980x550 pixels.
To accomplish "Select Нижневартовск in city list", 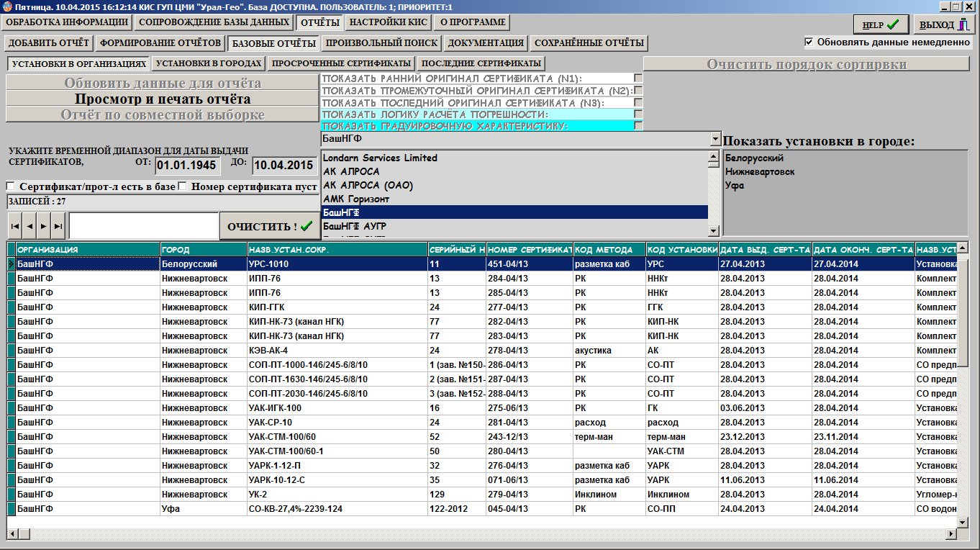I will pos(760,171).
